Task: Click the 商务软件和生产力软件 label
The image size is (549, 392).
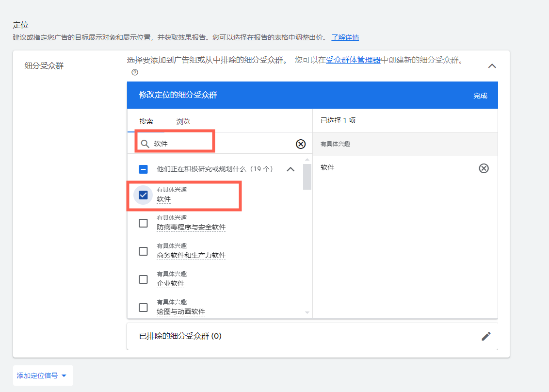Action: tap(191, 255)
